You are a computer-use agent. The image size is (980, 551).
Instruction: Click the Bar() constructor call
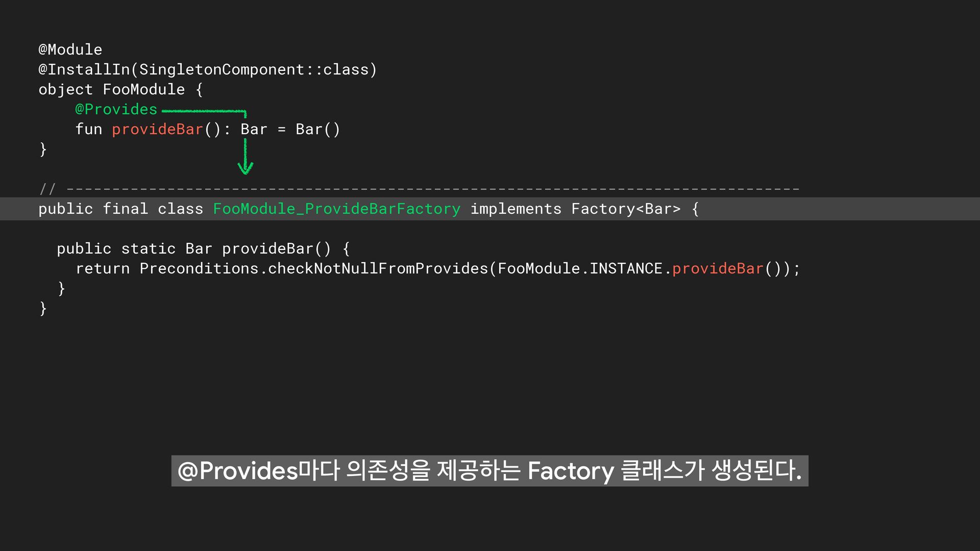tap(317, 129)
